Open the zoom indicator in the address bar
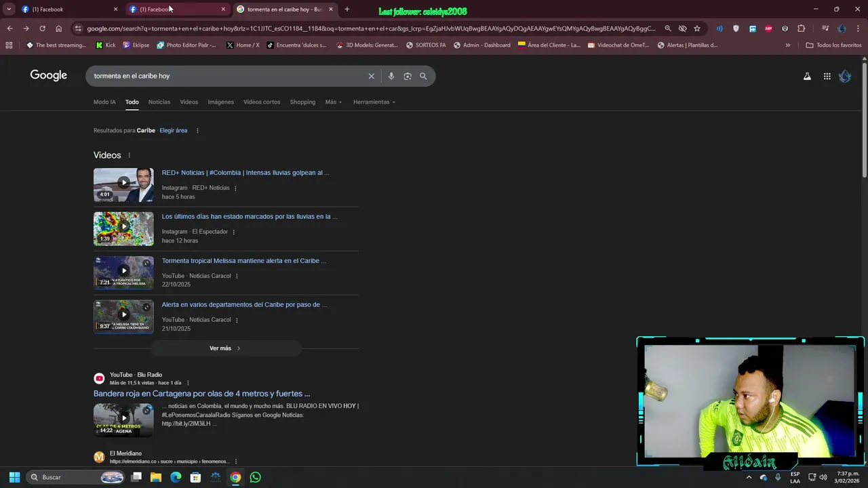Image resolution: width=868 pixels, height=488 pixels. pos(668,28)
